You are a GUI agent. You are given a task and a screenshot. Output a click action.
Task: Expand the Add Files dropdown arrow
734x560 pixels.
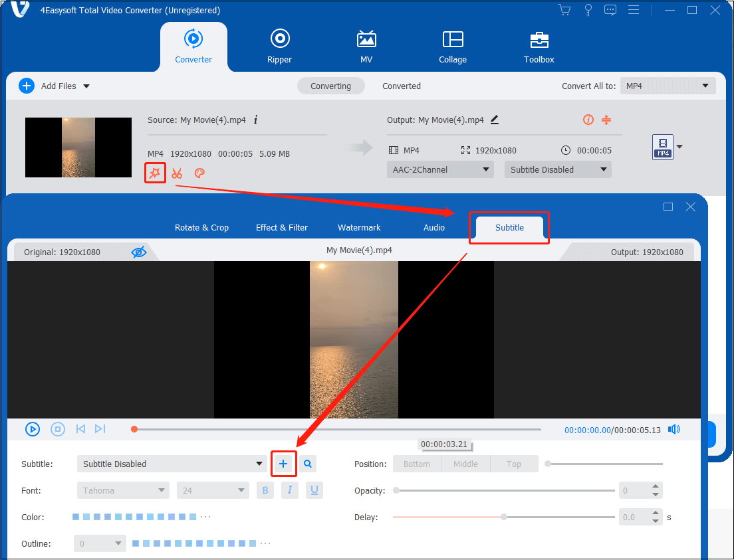86,86
